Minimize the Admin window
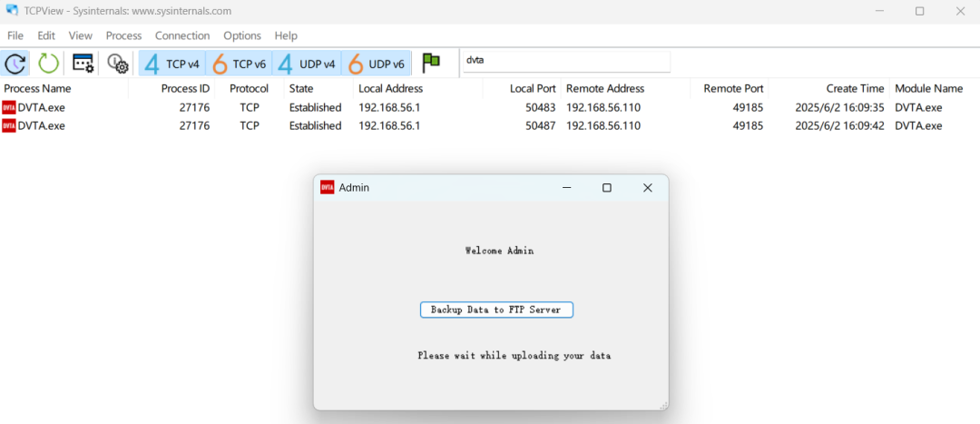980x424 pixels. click(x=566, y=188)
